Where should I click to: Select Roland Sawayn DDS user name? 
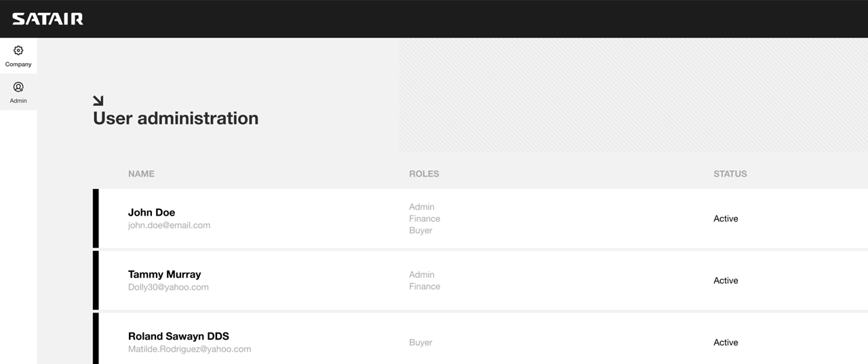click(178, 336)
